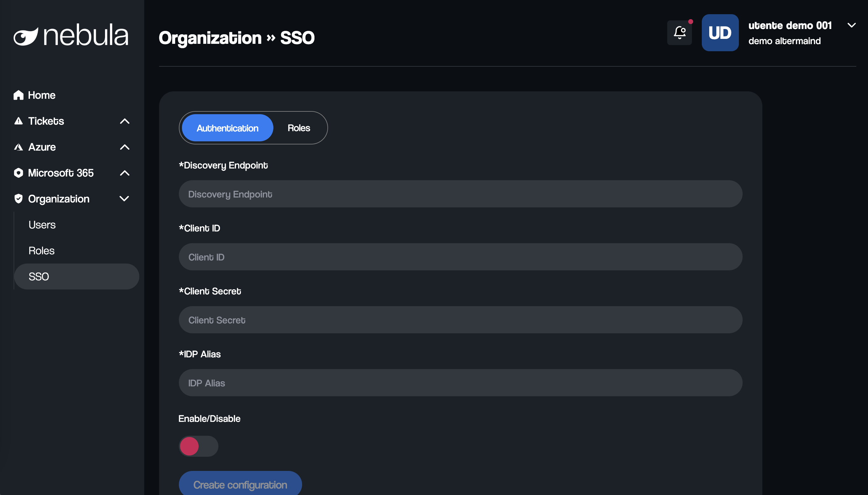
Task: Select the Authentication tab
Action: [x=227, y=128]
